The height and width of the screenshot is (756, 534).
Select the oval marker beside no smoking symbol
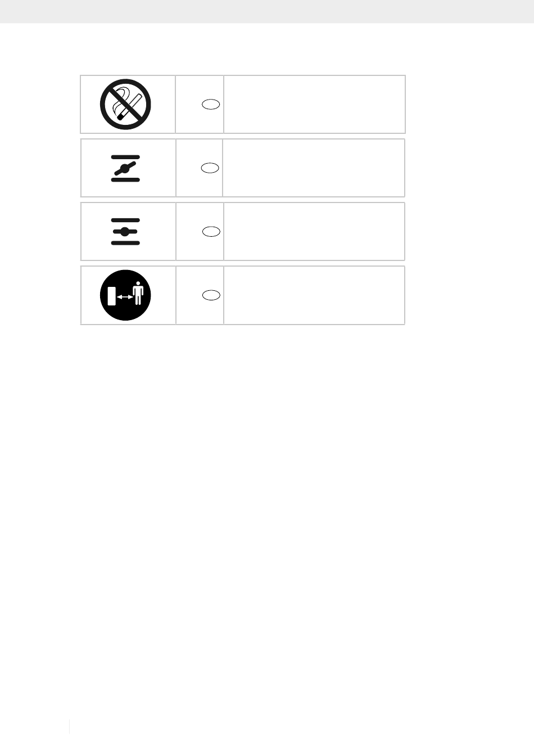coord(211,105)
